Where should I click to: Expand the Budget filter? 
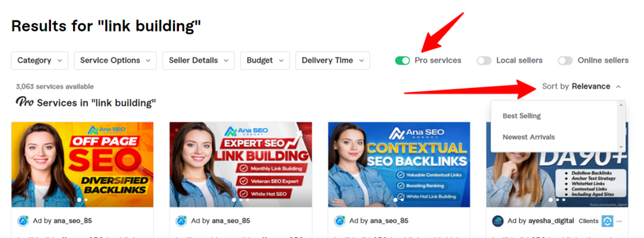[x=265, y=60]
